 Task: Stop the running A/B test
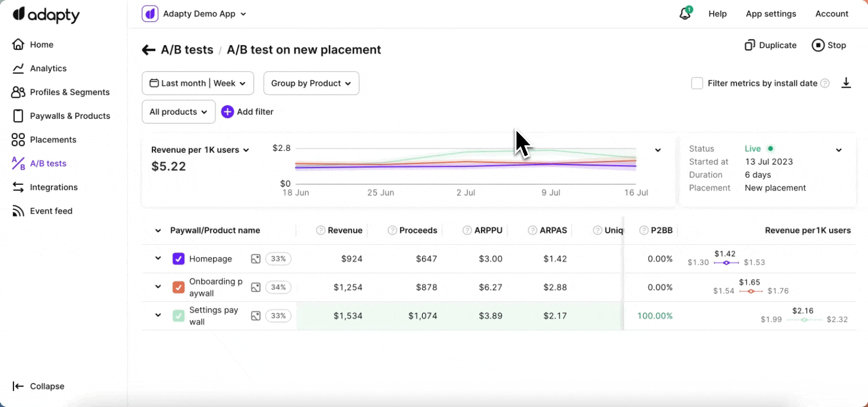[x=828, y=45]
